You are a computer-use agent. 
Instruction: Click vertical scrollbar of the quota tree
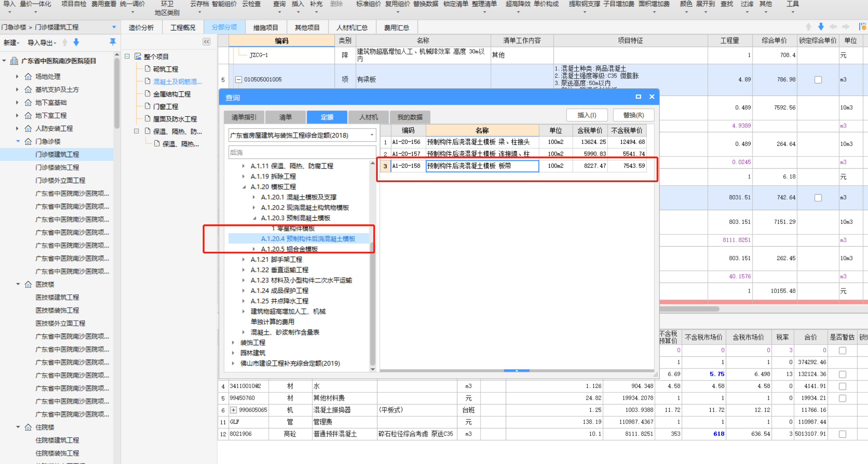[x=373, y=304]
